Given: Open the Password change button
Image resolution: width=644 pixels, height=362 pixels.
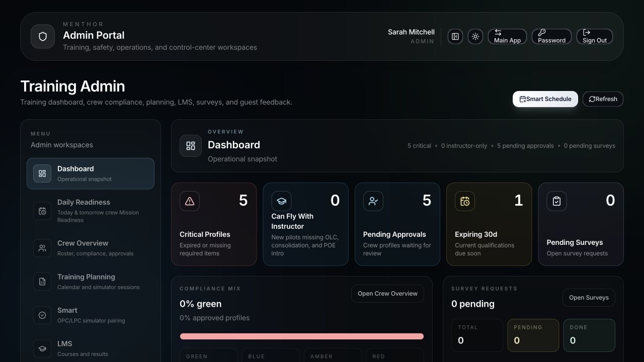Looking at the screenshot, I should click(551, 37).
